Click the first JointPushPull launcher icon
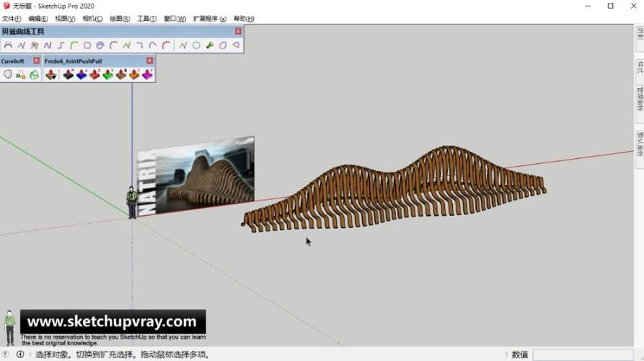This screenshot has width=644, height=361. pyautogui.click(x=50, y=74)
